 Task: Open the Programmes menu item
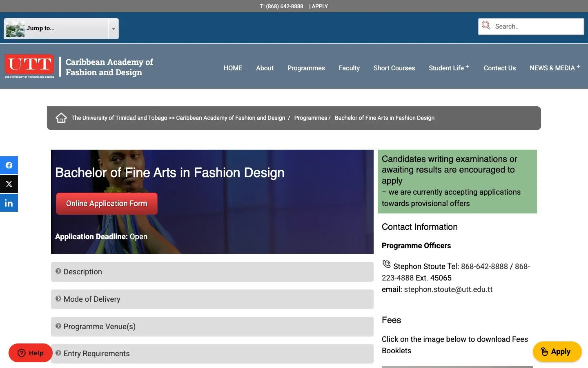pyautogui.click(x=306, y=68)
